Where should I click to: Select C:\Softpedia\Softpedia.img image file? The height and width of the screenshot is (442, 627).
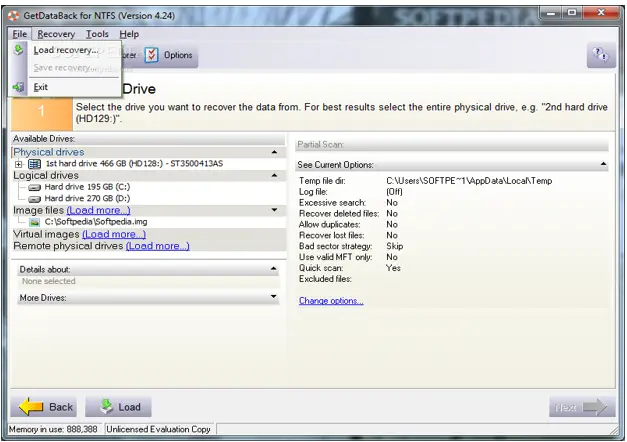pos(96,222)
